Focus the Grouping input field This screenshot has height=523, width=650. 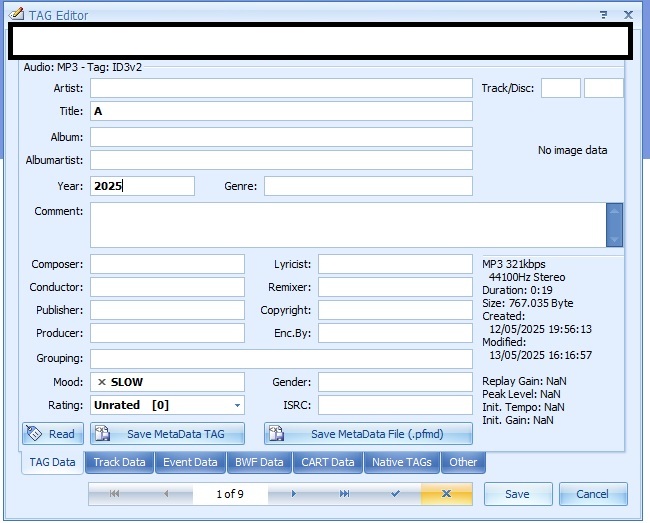[281, 359]
